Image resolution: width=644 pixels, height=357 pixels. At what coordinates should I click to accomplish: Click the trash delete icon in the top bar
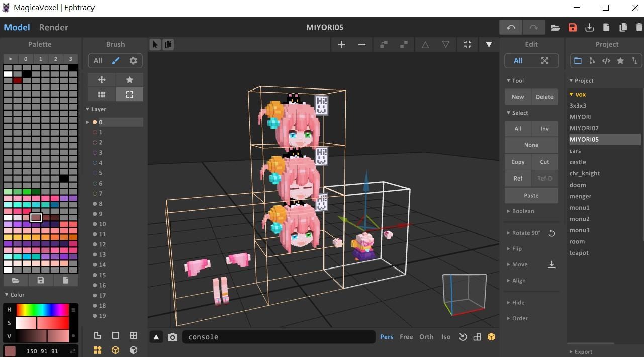pyautogui.click(x=639, y=28)
